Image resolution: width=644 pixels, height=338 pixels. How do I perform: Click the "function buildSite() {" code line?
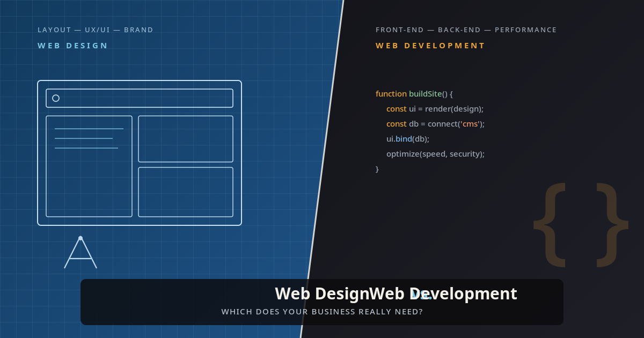point(414,94)
